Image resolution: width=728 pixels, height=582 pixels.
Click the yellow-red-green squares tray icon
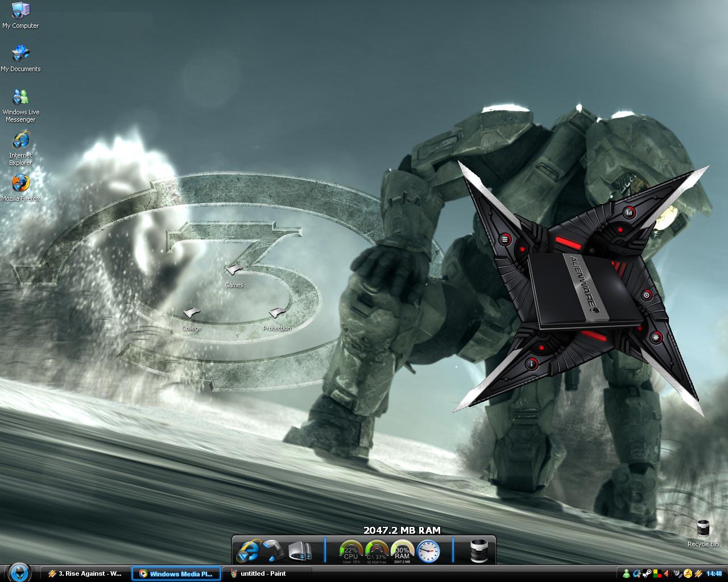(x=657, y=573)
